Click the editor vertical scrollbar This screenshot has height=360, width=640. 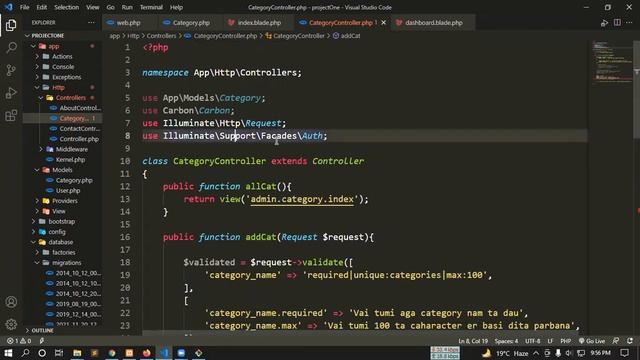point(637,90)
